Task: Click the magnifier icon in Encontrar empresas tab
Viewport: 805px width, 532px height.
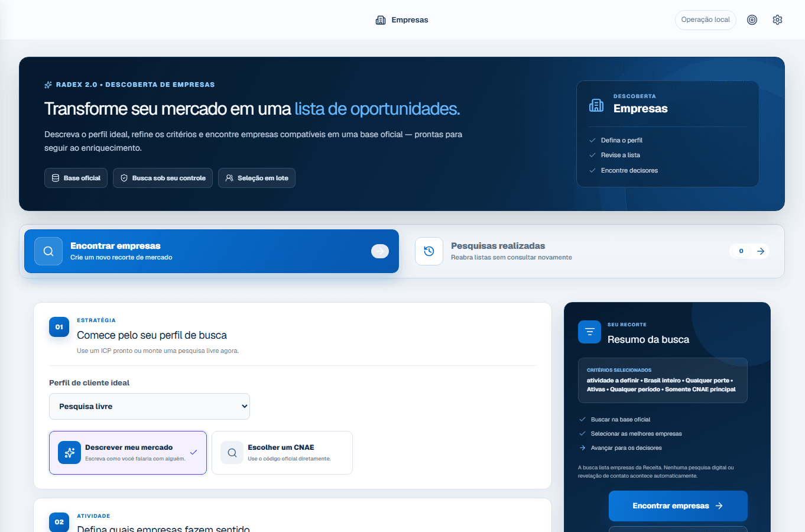Action: pos(48,251)
